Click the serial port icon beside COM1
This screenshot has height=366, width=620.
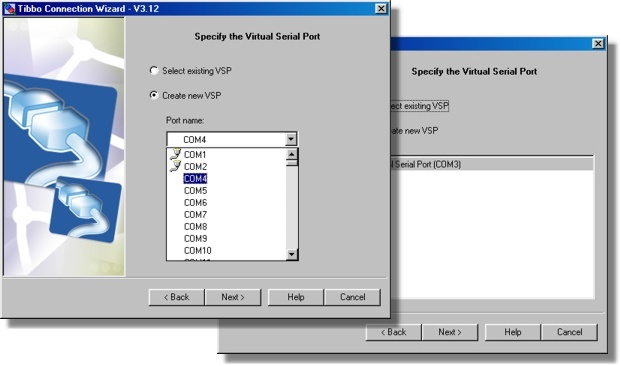click(175, 154)
